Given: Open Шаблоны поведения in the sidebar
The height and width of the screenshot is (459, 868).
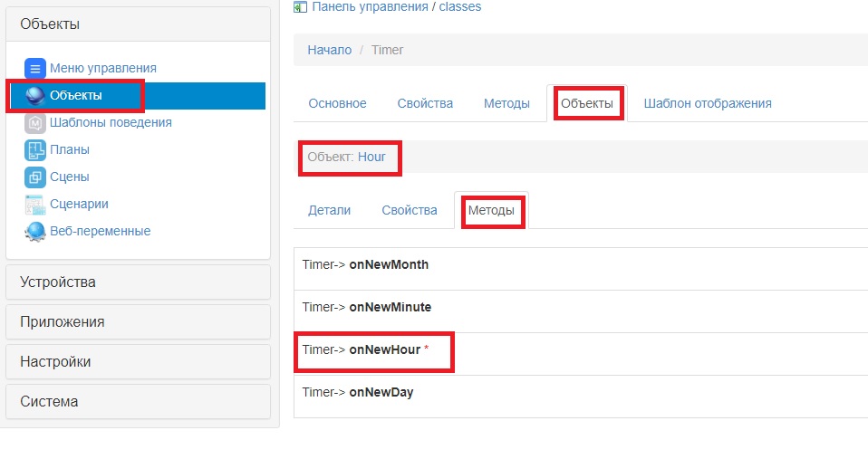Looking at the screenshot, I should (x=111, y=122).
